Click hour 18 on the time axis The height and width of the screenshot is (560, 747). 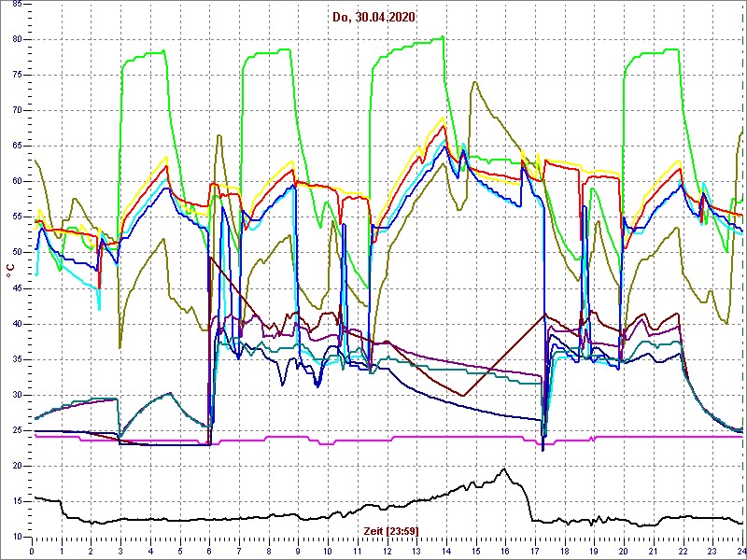tap(565, 553)
